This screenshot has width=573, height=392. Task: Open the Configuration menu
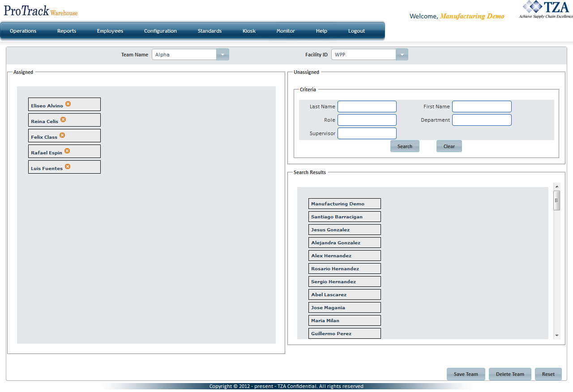pyautogui.click(x=160, y=31)
